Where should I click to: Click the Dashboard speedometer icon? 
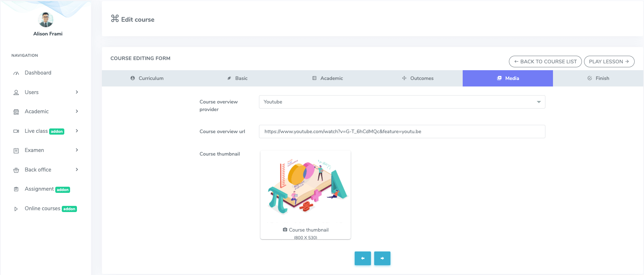pyautogui.click(x=16, y=73)
